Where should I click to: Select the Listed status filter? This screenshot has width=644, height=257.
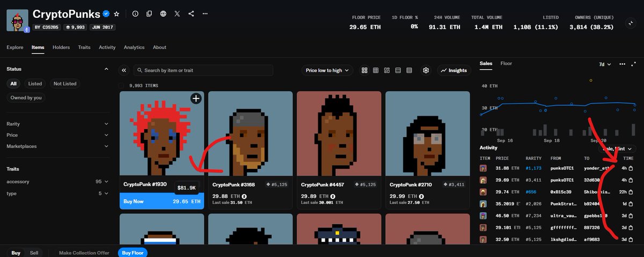click(35, 84)
